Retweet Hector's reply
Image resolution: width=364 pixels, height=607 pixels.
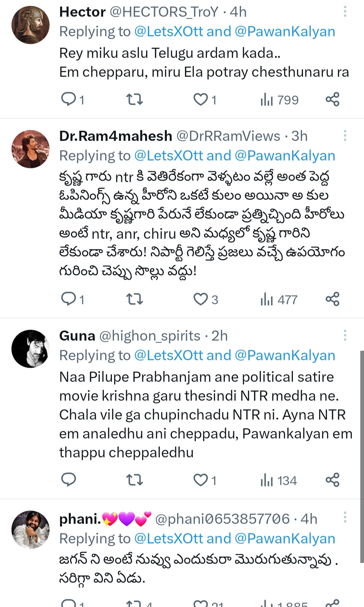[134, 100]
